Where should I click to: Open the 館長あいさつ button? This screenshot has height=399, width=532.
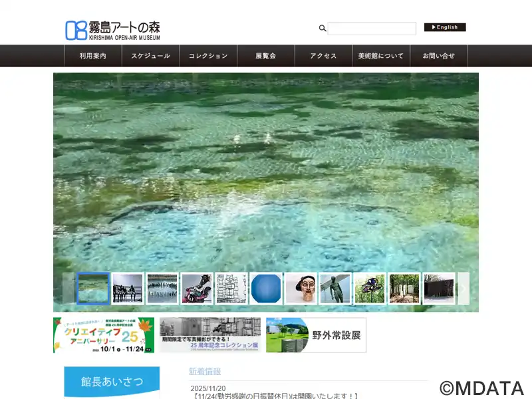(112, 381)
